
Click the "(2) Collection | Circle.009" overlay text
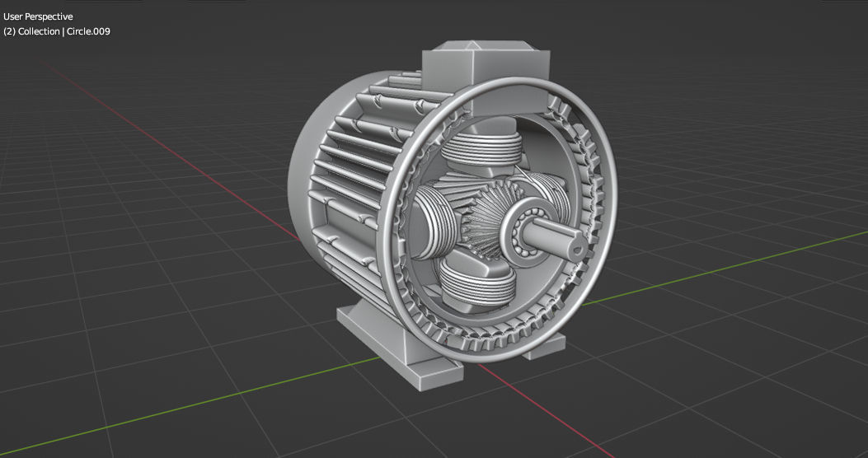click(x=56, y=31)
